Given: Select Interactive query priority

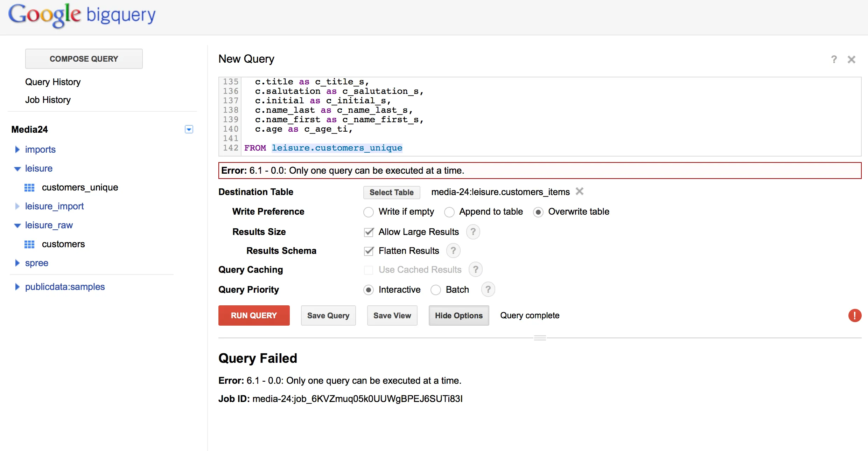Looking at the screenshot, I should click(x=369, y=290).
